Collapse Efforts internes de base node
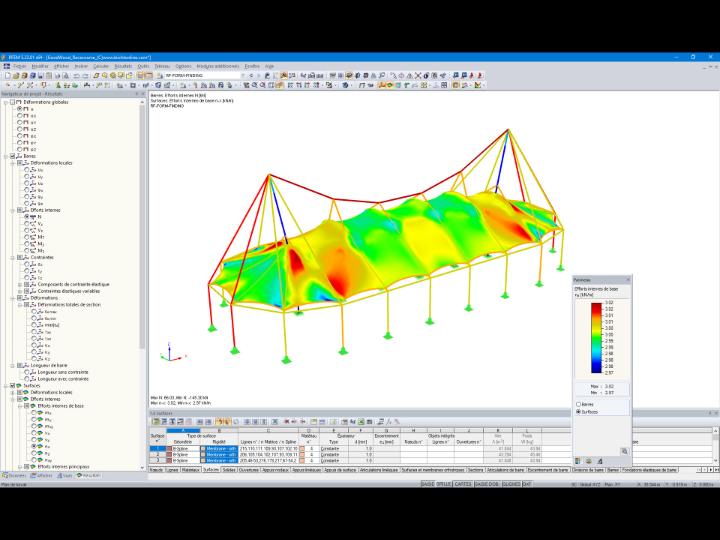 pos(20,406)
